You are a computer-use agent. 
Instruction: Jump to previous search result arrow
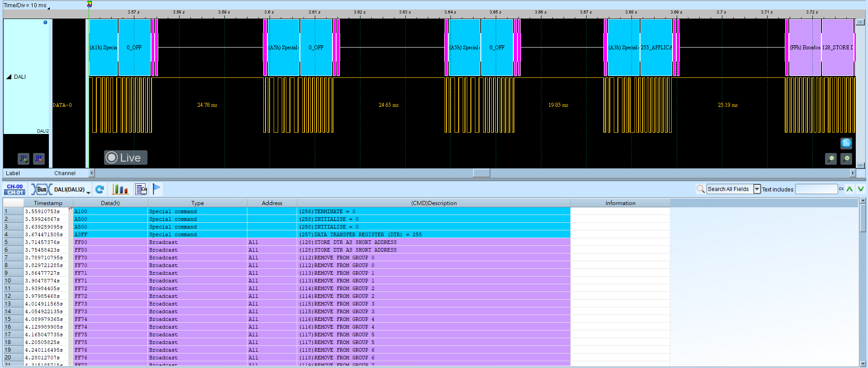tap(849, 189)
